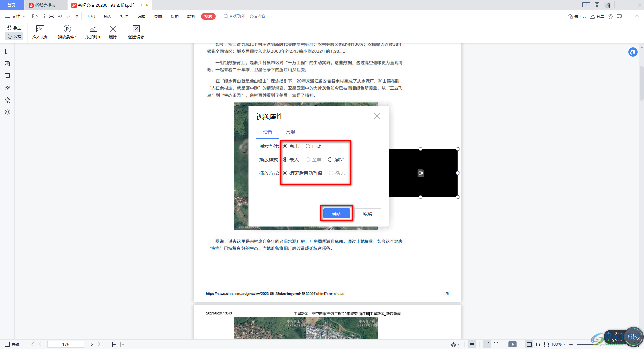Viewport: 644px width, 349px height.
Task: Click the Add Cover (添加封面) tool
Action: point(93,32)
